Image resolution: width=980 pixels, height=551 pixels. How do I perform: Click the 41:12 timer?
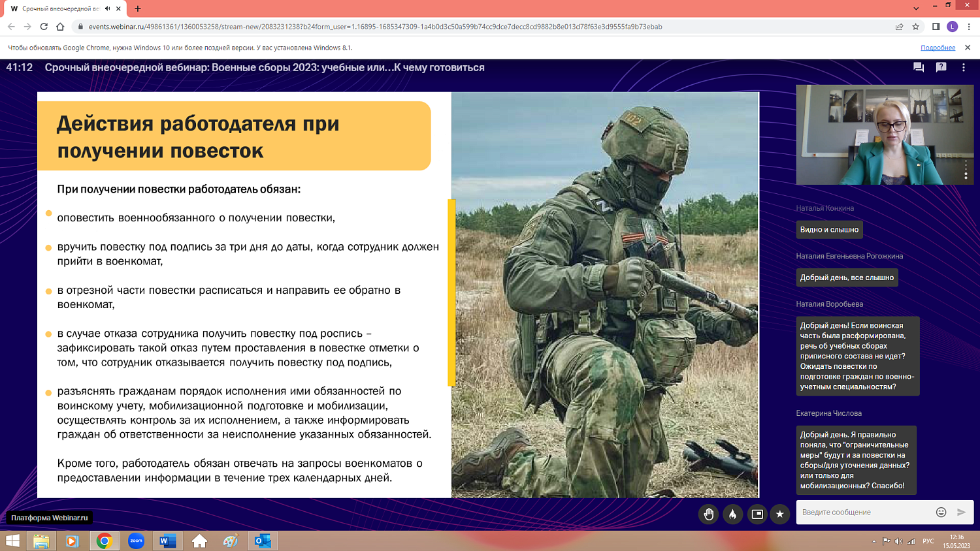[19, 67]
